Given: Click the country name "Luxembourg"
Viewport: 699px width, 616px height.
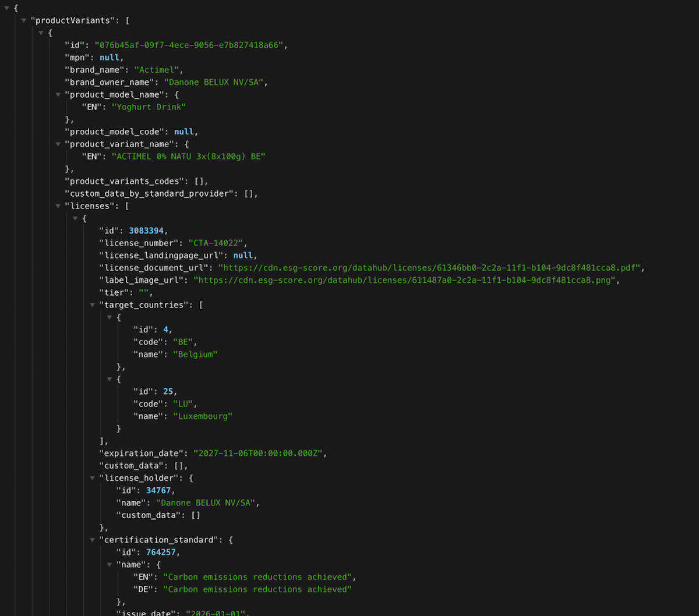Looking at the screenshot, I should tap(203, 416).
